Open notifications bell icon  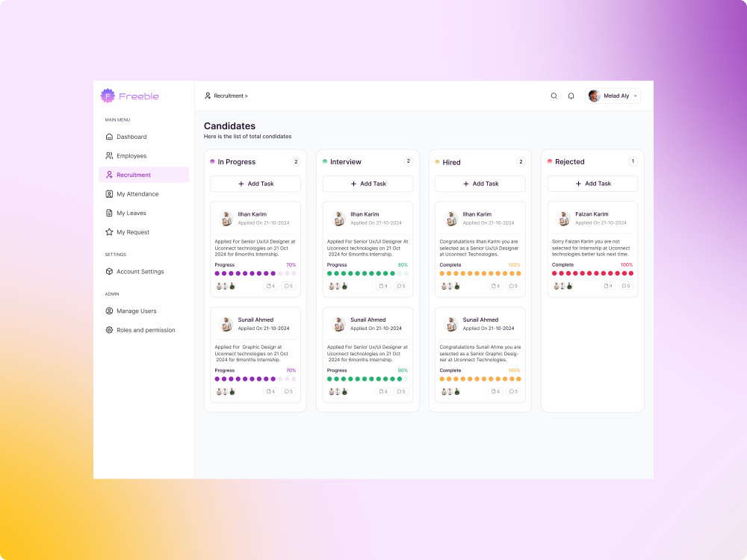571,96
